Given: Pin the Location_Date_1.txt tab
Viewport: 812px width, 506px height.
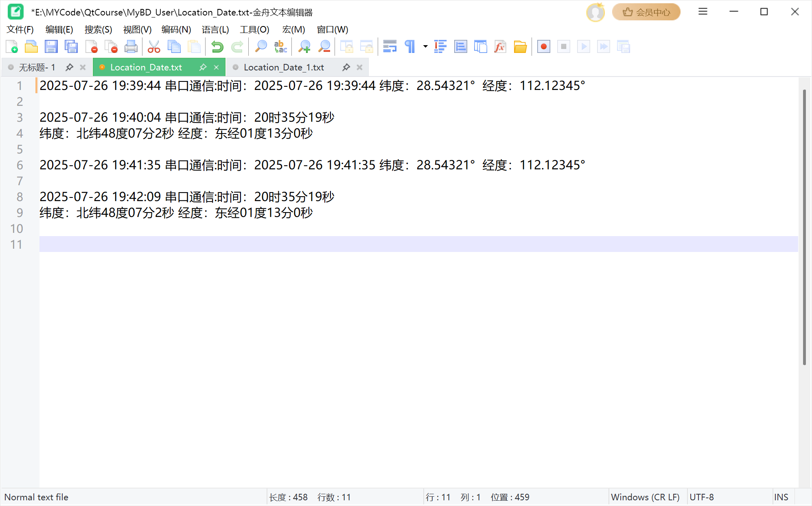Looking at the screenshot, I should (x=346, y=67).
